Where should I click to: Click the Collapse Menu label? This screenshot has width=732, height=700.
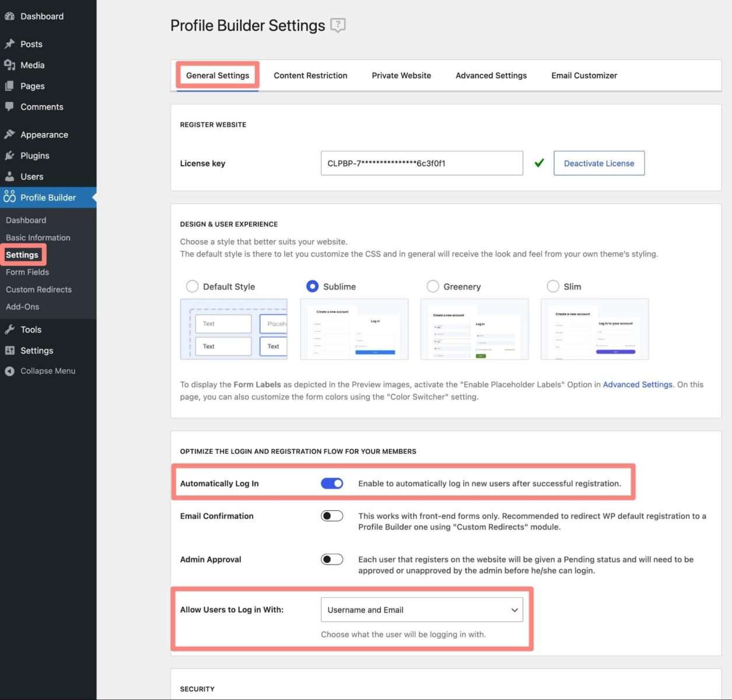click(x=48, y=371)
